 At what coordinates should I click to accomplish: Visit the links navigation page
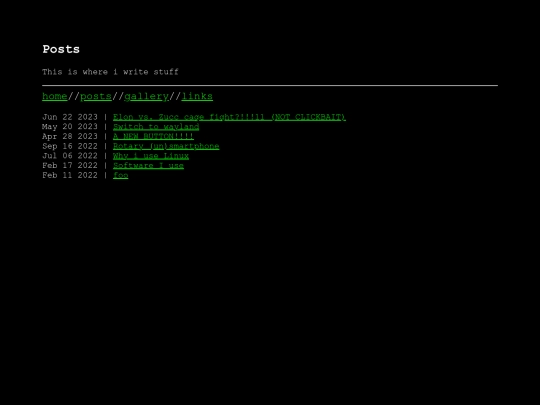pos(197,96)
